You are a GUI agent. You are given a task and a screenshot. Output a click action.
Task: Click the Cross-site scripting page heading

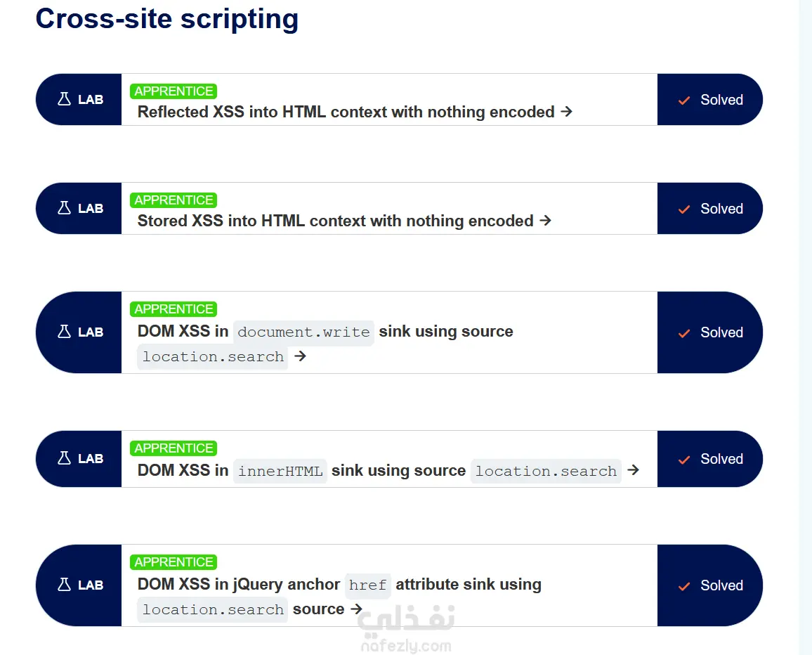167,19
